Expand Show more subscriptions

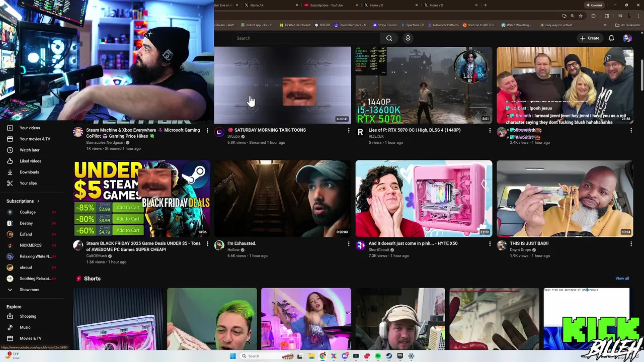pos(30,290)
